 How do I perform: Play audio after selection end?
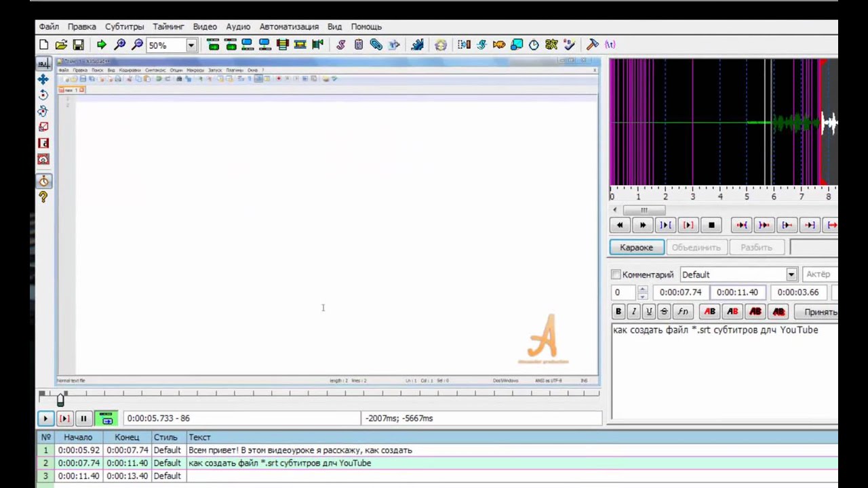764,225
